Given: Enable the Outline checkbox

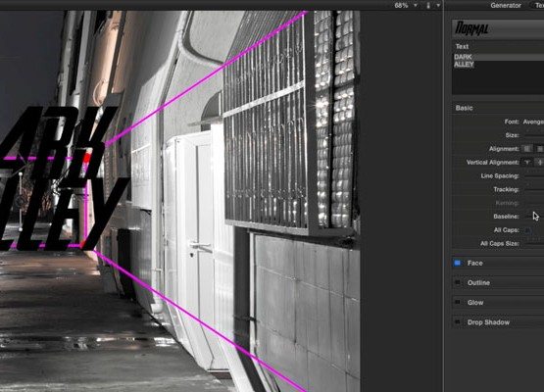Looking at the screenshot, I should pos(458,282).
